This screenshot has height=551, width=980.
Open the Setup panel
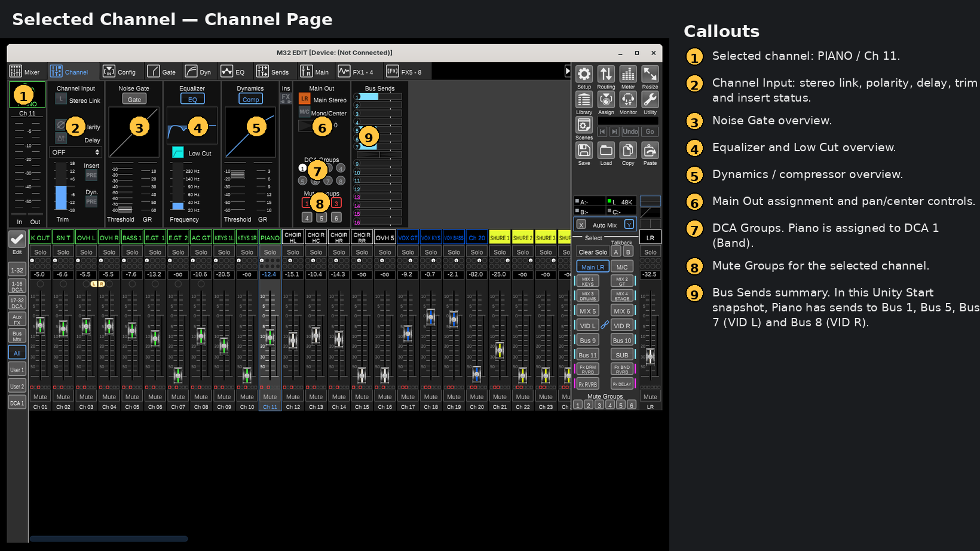(584, 74)
